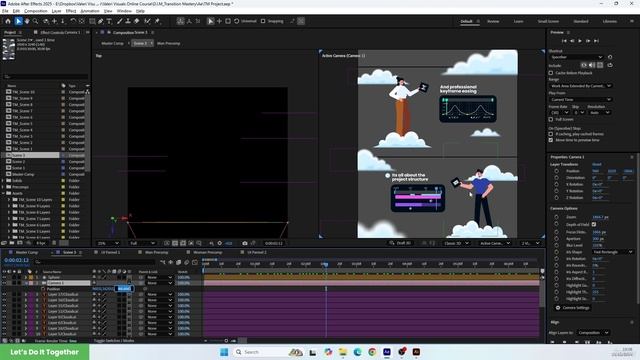The image size is (640, 360).
Task: Open Chrome from the taskbar
Action: (x=372, y=352)
